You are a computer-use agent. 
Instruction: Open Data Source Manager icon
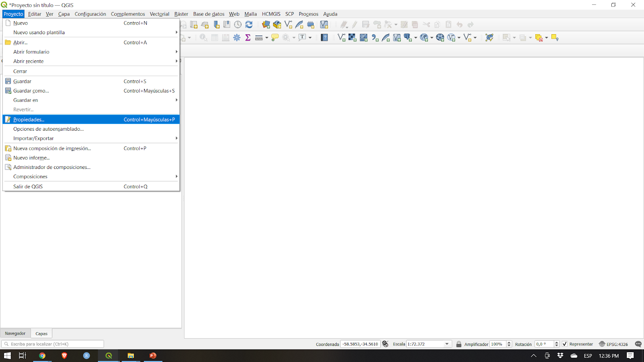click(266, 25)
